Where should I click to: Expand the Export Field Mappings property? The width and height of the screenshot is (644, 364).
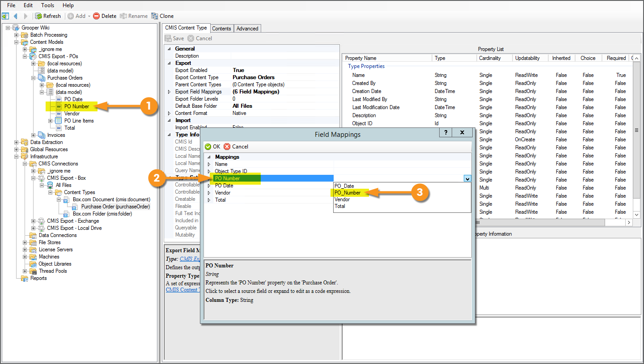coord(169,92)
